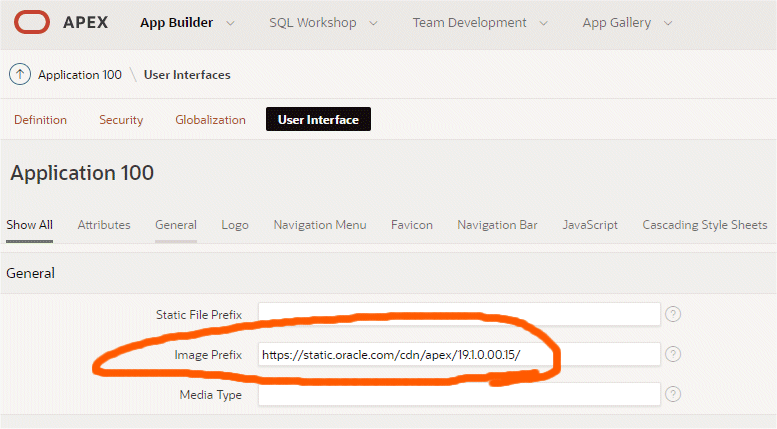Image resolution: width=777 pixels, height=429 pixels.
Task: Expand the SQL Workshop menu arrow
Action: point(373,23)
